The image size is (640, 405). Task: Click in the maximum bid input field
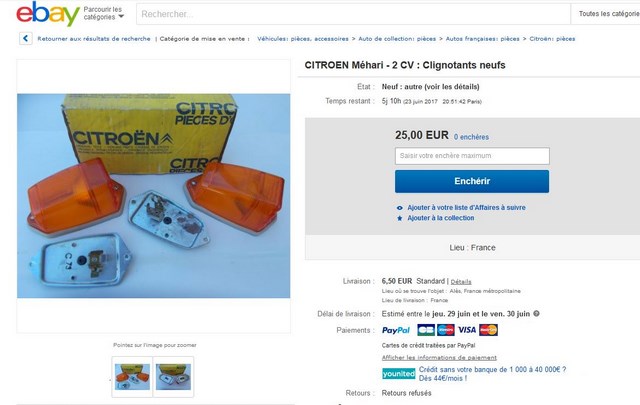click(472, 156)
